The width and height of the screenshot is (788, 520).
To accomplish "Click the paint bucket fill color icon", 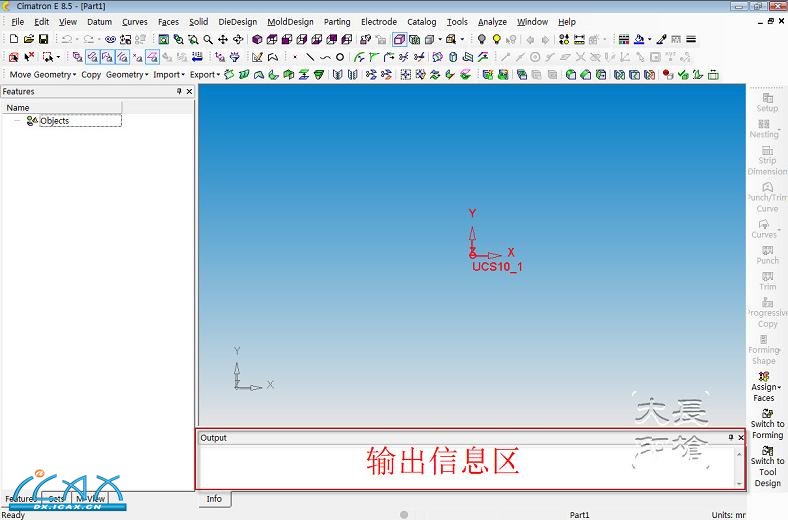I will coord(639,39).
